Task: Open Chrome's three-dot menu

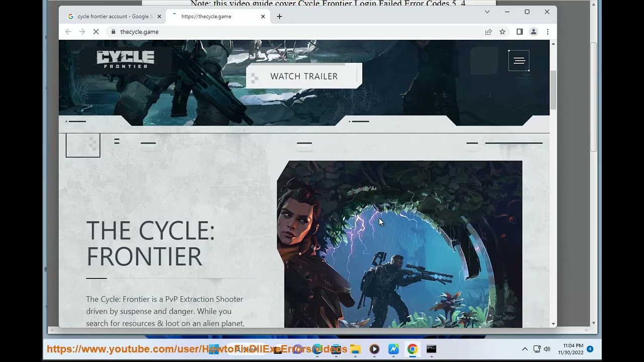Action: [x=547, y=32]
